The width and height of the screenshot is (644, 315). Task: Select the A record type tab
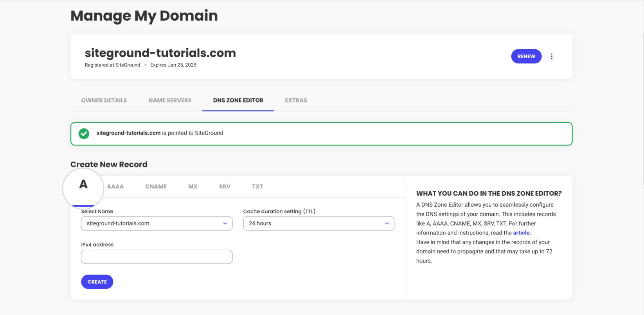83,185
